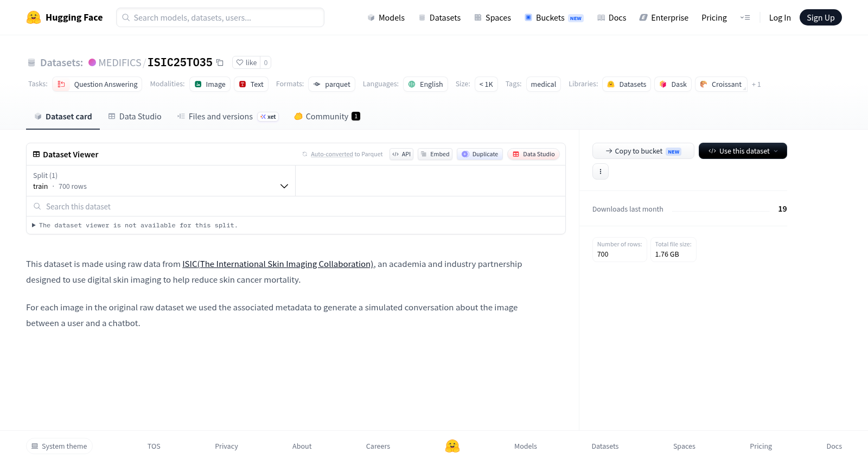868x465 pixels.
Task: Open Models in the top navigation
Action: 386,17
